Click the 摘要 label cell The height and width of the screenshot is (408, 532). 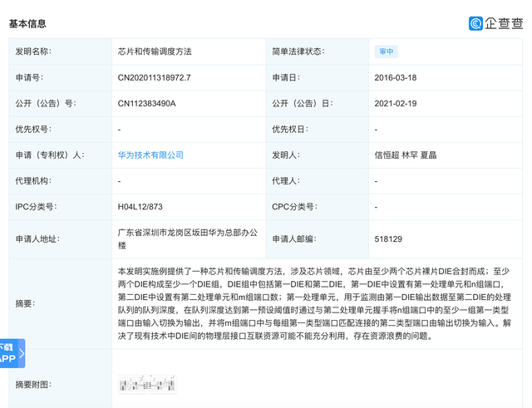[61, 303]
